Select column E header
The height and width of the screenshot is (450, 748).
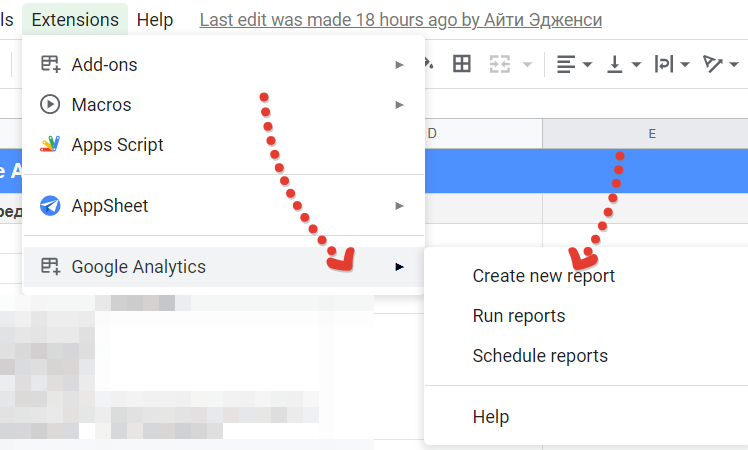click(x=645, y=134)
